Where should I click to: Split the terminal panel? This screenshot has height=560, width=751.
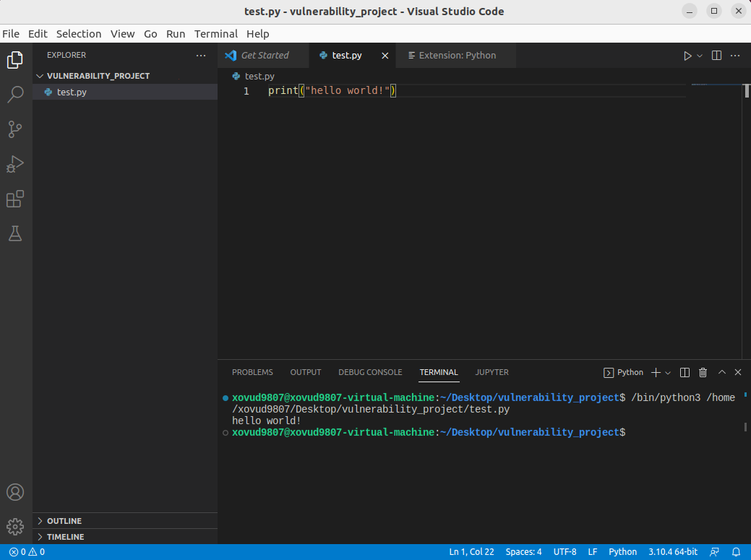tap(685, 372)
